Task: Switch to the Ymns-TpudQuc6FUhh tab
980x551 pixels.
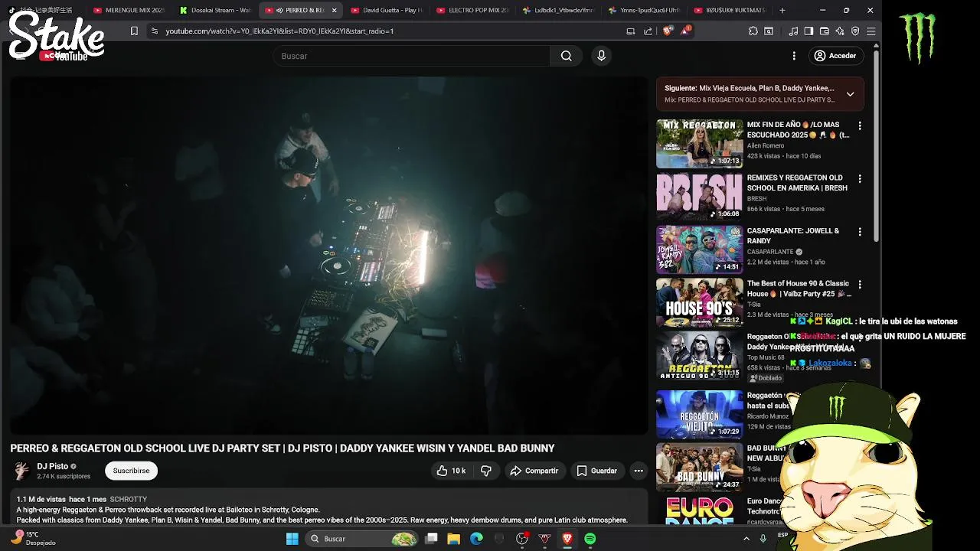Action: click(643, 10)
